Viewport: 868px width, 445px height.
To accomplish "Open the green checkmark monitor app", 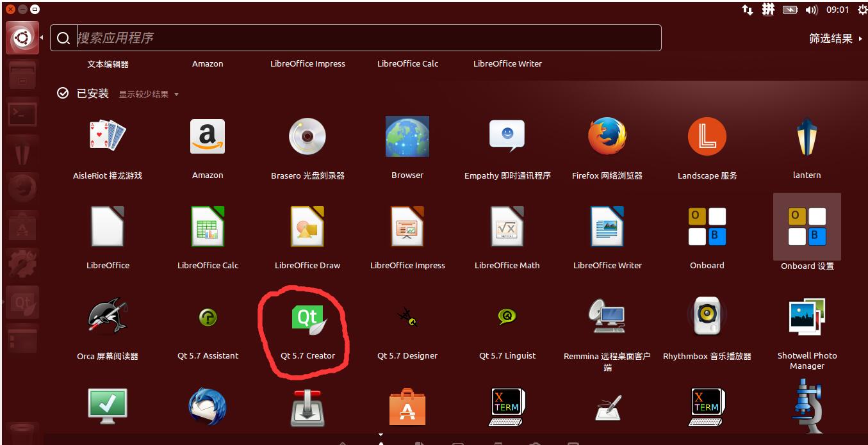I will [x=108, y=407].
